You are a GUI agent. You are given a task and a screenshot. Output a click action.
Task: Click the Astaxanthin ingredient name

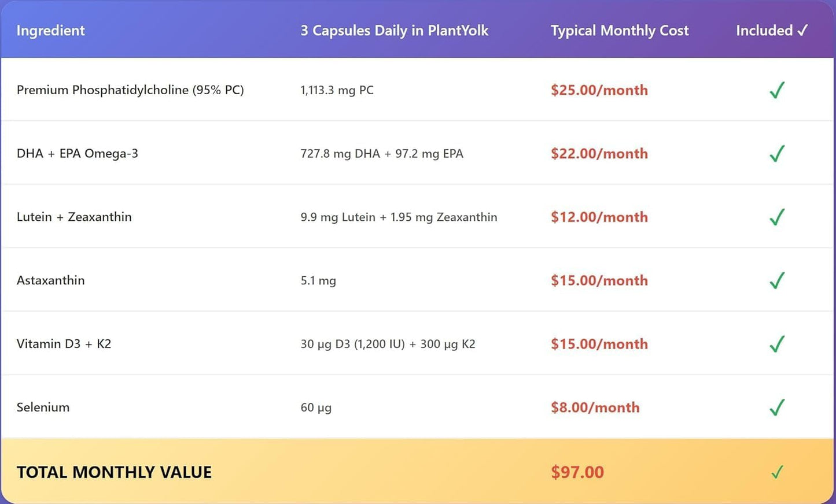[50, 280]
